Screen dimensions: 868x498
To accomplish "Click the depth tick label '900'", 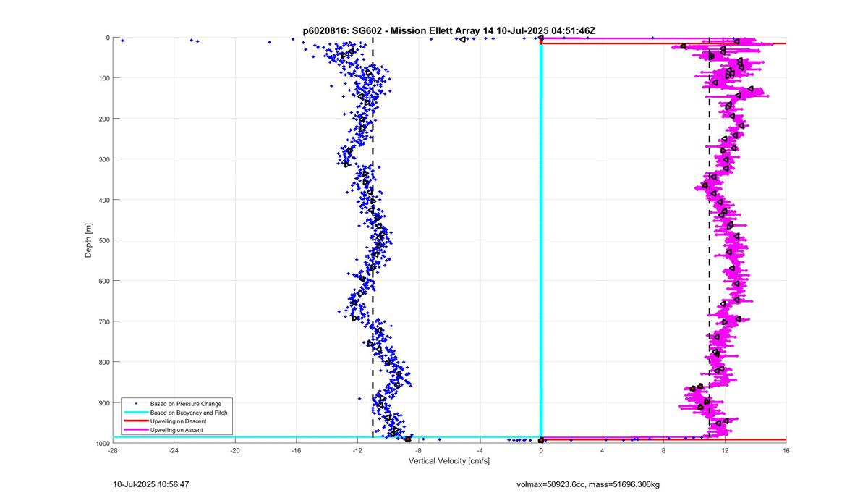I will pos(103,402).
